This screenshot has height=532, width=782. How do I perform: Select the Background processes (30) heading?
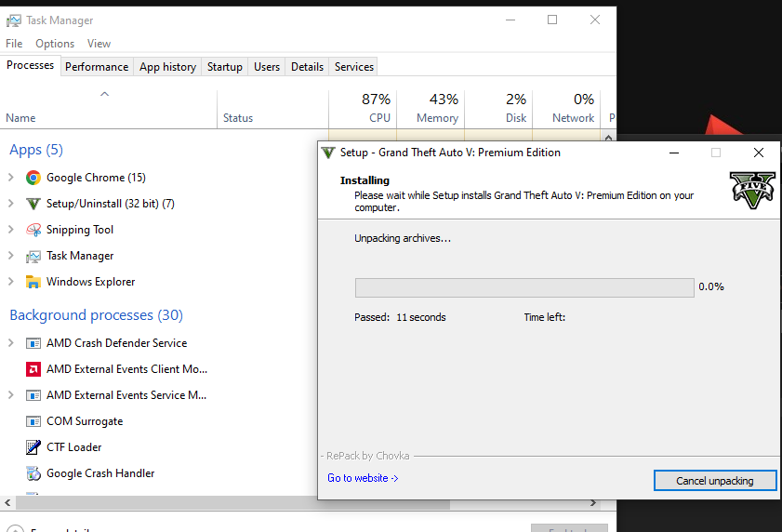pos(97,315)
